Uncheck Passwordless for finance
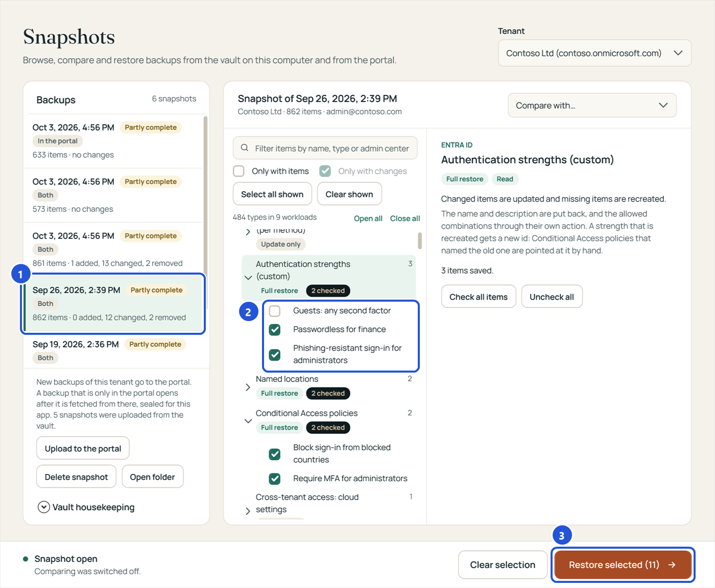This screenshot has width=715, height=588. point(275,330)
